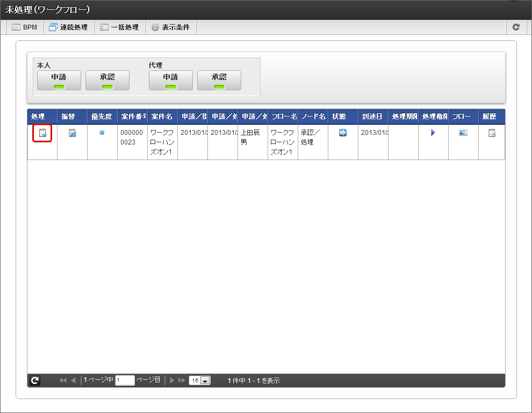The image size is (532, 413).
Task: Open the BPM toolbar item
Action: pos(25,27)
